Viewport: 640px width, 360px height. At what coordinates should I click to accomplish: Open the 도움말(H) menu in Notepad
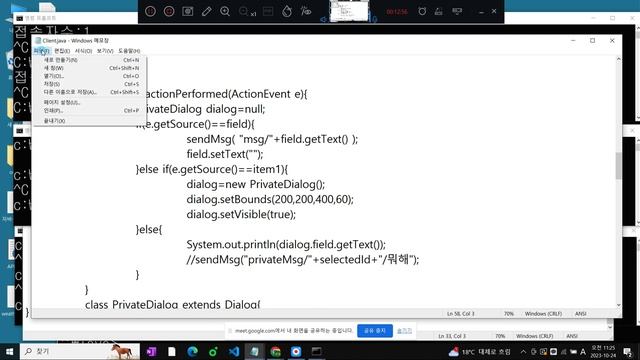pyautogui.click(x=129, y=51)
